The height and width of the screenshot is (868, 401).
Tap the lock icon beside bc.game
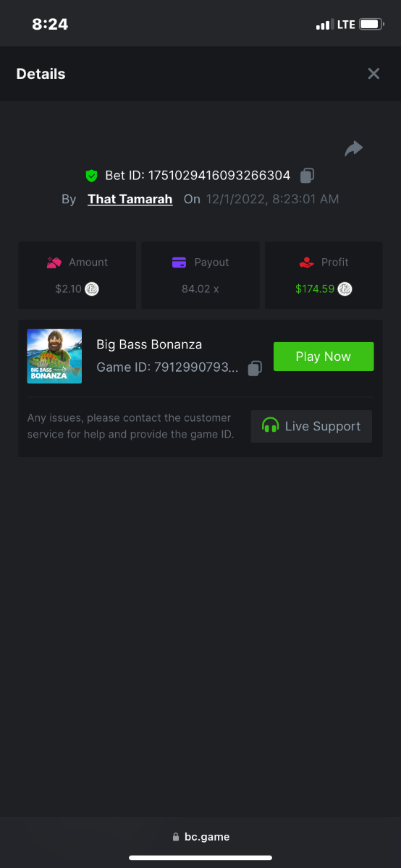[x=176, y=837]
